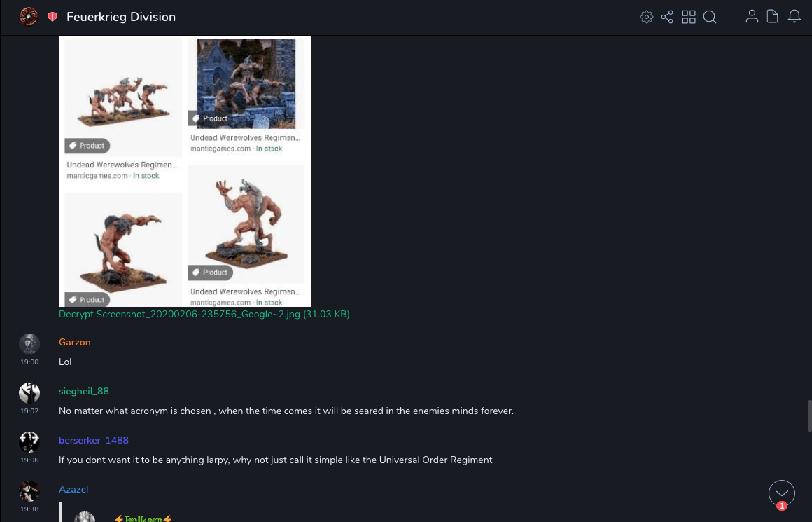Image resolution: width=812 pixels, height=522 pixels.
Task: Open notifications bell icon
Action: coord(794,17)
